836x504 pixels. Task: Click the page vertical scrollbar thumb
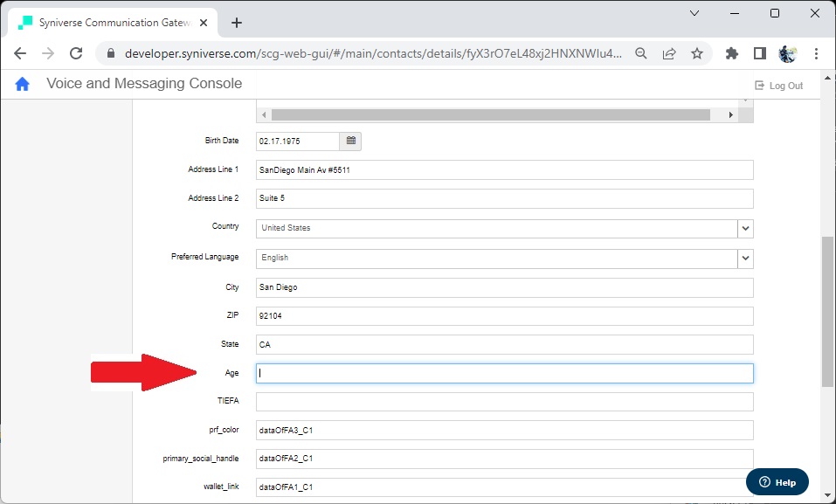click(x=827, y=312)
